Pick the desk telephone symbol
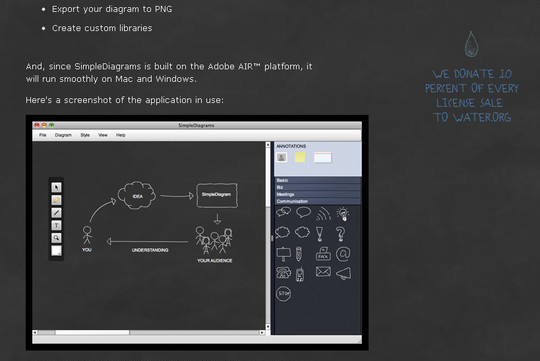The height and width of the screenshot is (361, 540). coord(283,273)
